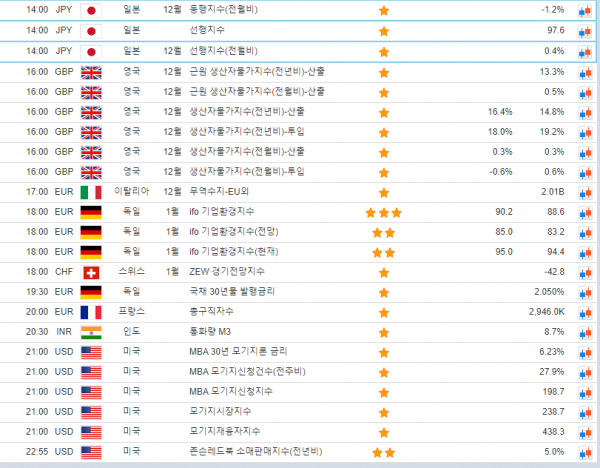Click the France flag icon
600x468 pixels.
[x=91, y=312]
